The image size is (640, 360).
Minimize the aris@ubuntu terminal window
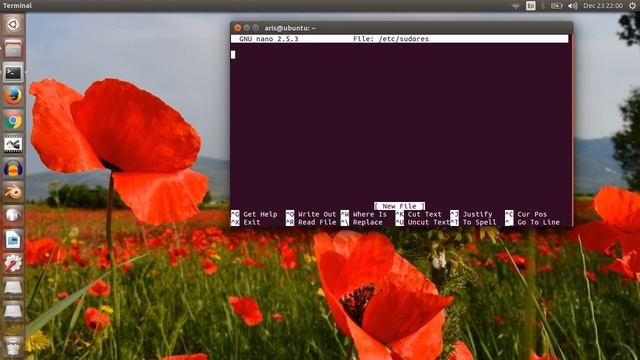click(x=247, y=28)
